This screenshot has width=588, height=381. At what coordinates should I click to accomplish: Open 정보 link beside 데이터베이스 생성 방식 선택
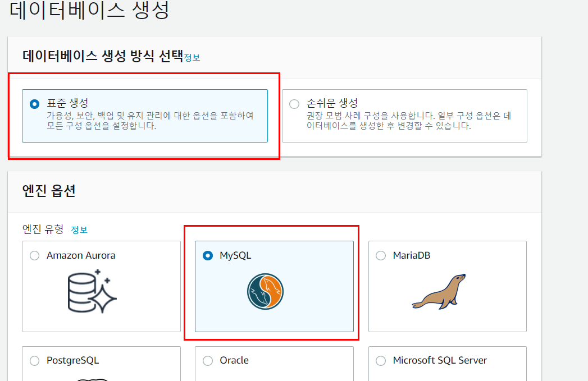(x=192, y=58)
